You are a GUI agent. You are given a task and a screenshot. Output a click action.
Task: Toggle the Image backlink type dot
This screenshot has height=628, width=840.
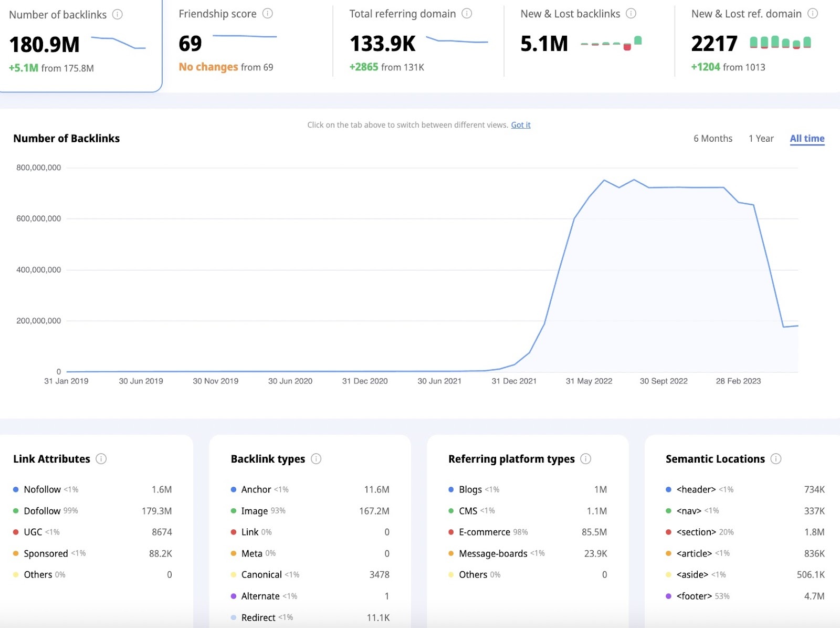[x=233, y=510]
